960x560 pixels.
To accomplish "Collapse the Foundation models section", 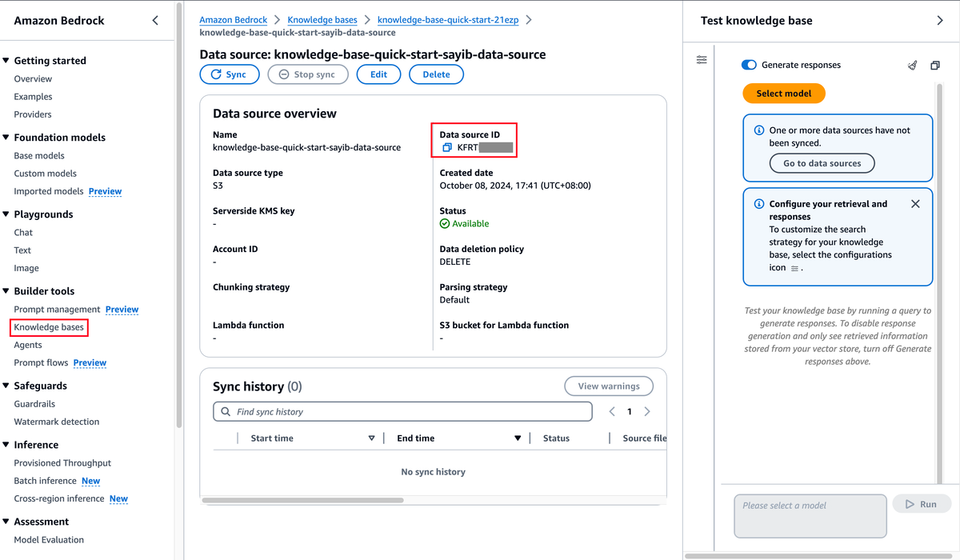I will (x=6, y=138).
